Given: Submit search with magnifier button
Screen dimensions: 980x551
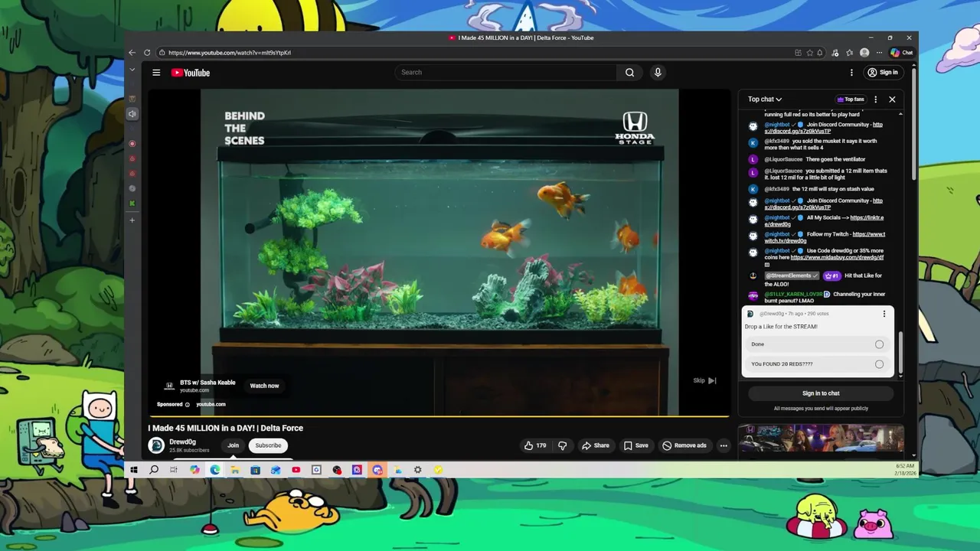Looking at the screenshot, I should pos(629,73).
